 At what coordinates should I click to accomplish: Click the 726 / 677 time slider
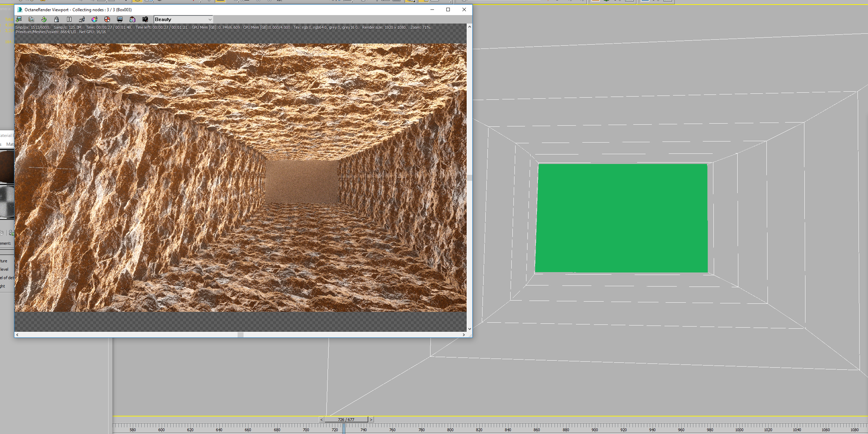[x=346, y=420]
